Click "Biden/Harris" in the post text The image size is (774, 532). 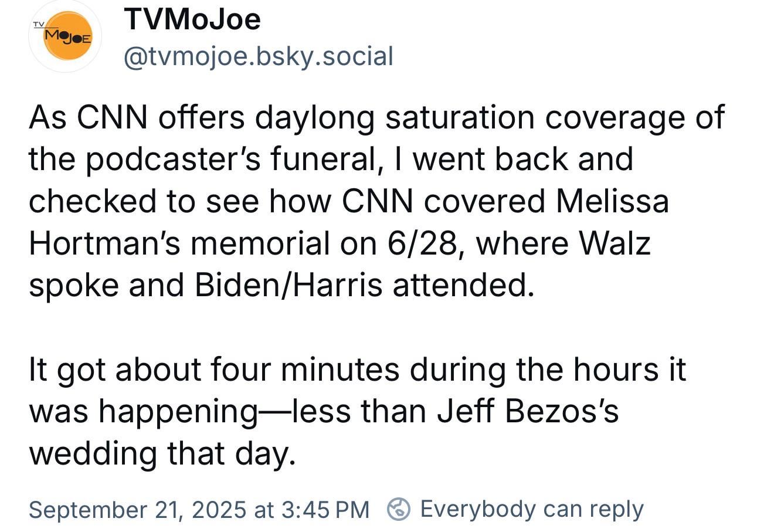coord(288,285)
